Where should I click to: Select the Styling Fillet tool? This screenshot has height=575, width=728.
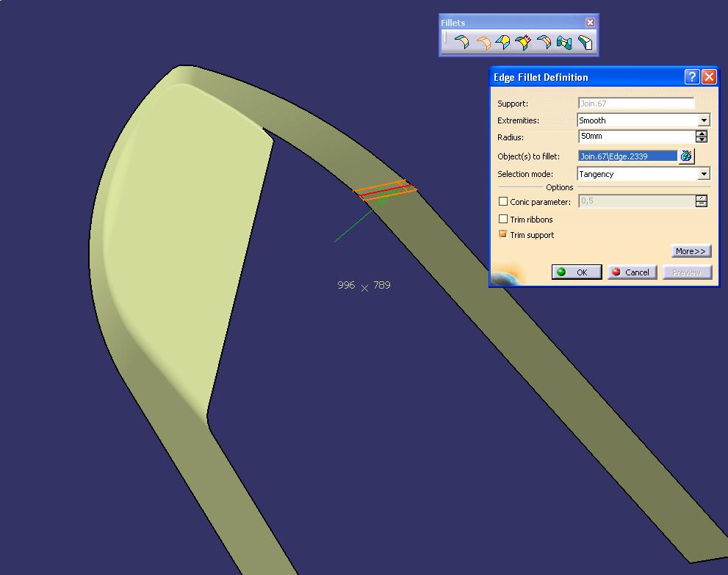544,43
